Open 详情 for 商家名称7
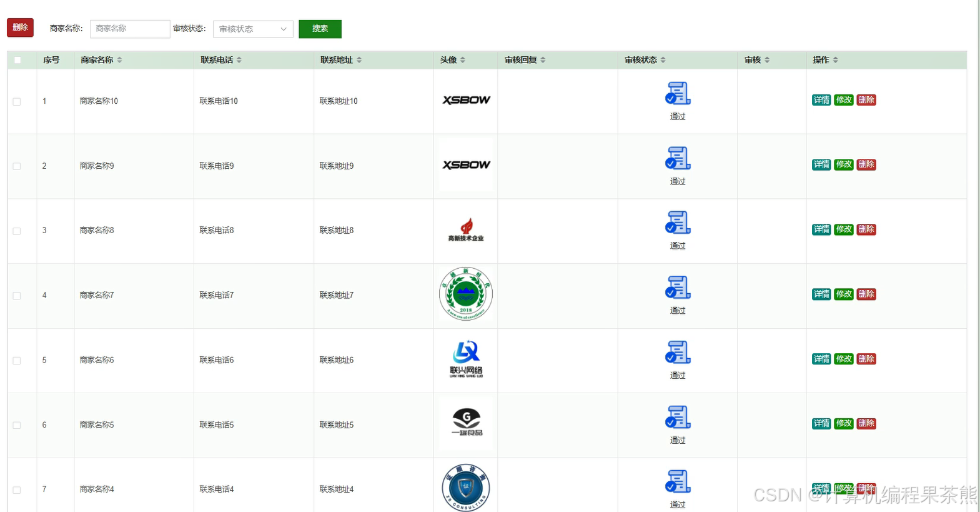Screen dimensions: 980x512 821,294
